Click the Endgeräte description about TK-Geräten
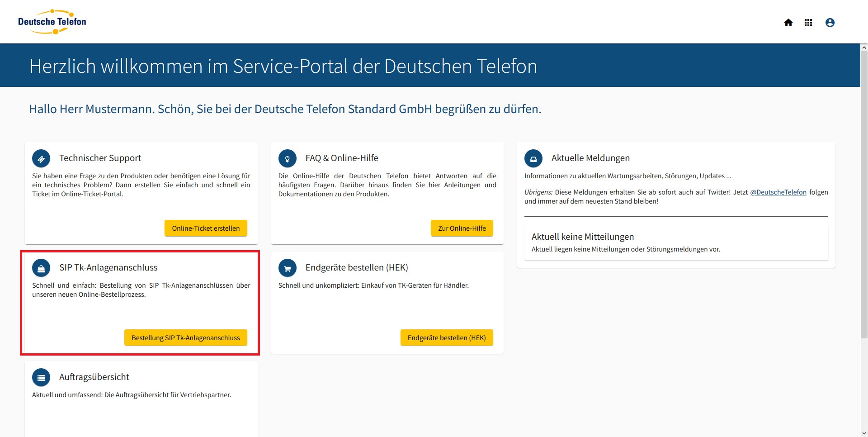This screenshot has width=868, height=437. (373, 285)
